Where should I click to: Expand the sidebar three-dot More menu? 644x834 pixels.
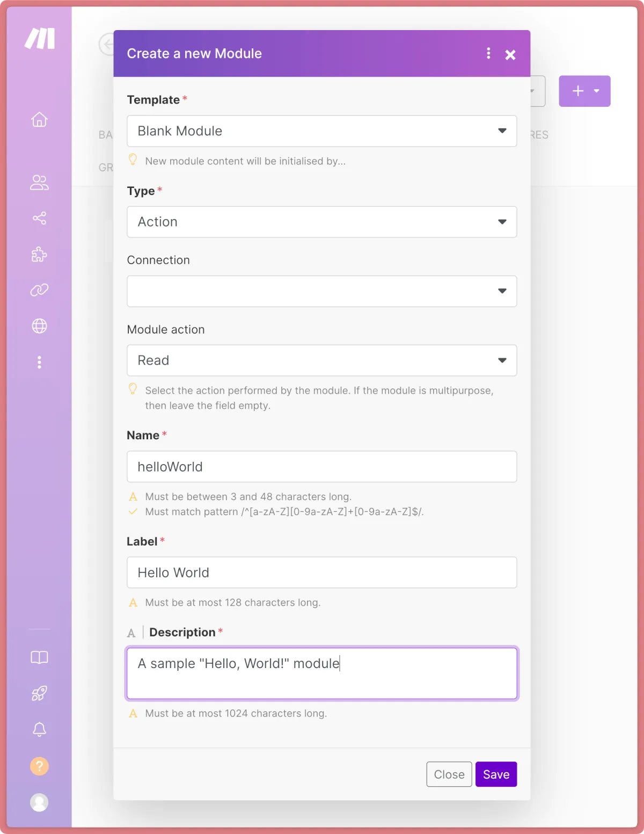(39, 362)
